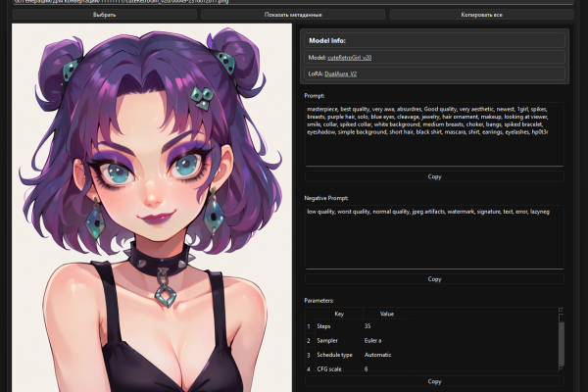
Task: Copy the negative prompt text
Action: click(x=434, y=278)
